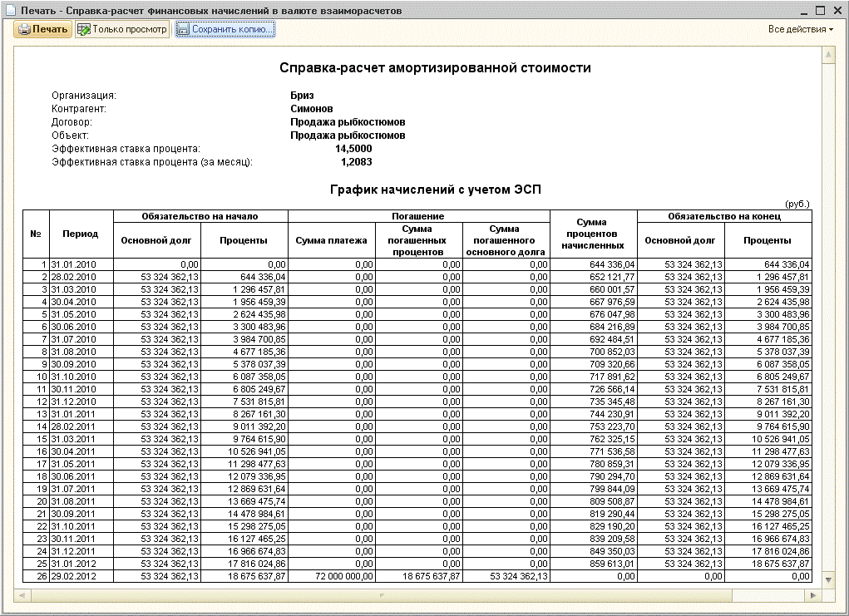Close the Справка-расчет print window
849x616 pixels.
[837, 11]
